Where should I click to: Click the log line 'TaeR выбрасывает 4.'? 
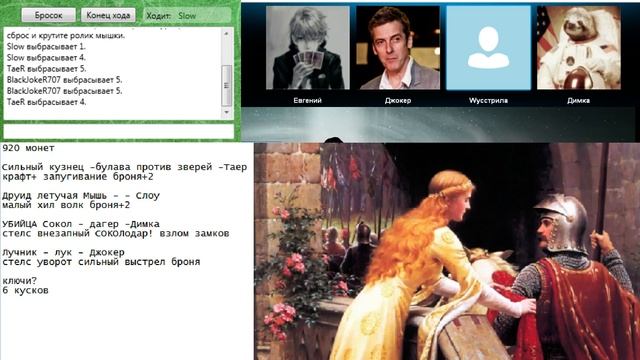pyautogui.click(x=47, y=102)
